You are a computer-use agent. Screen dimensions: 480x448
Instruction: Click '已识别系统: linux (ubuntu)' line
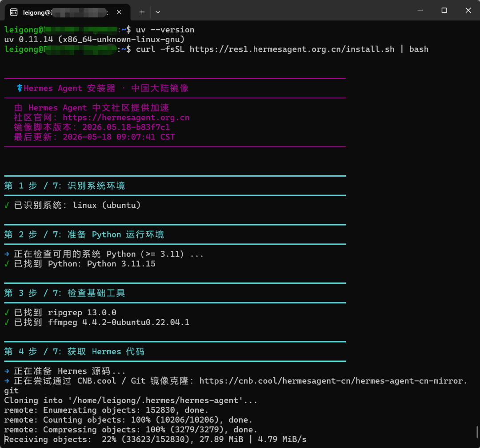tap(77, 205)
